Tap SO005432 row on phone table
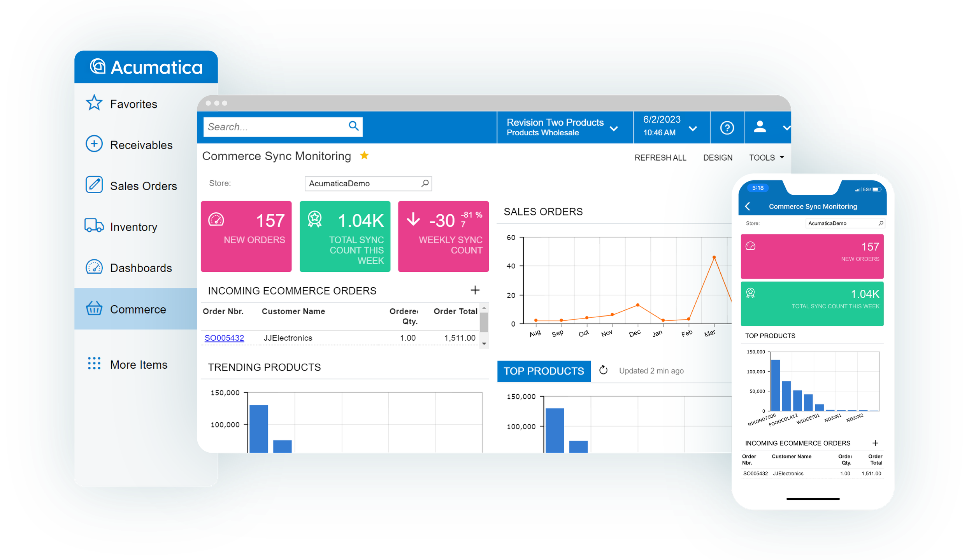 click(812, 474)
